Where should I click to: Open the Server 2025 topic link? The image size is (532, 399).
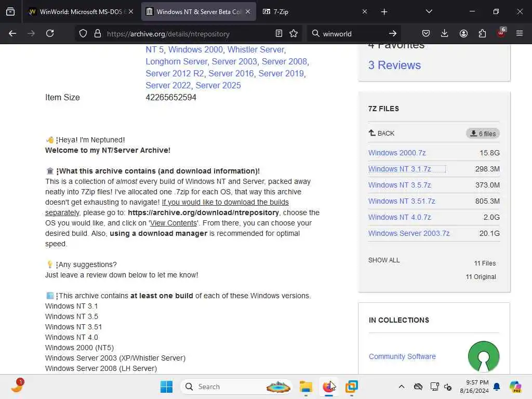pos(218,85)
